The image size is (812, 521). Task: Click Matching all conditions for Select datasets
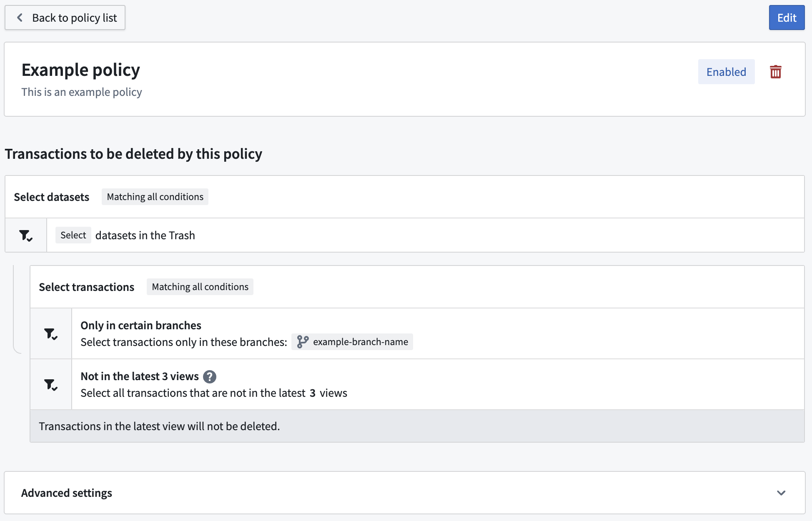(155, 197)
